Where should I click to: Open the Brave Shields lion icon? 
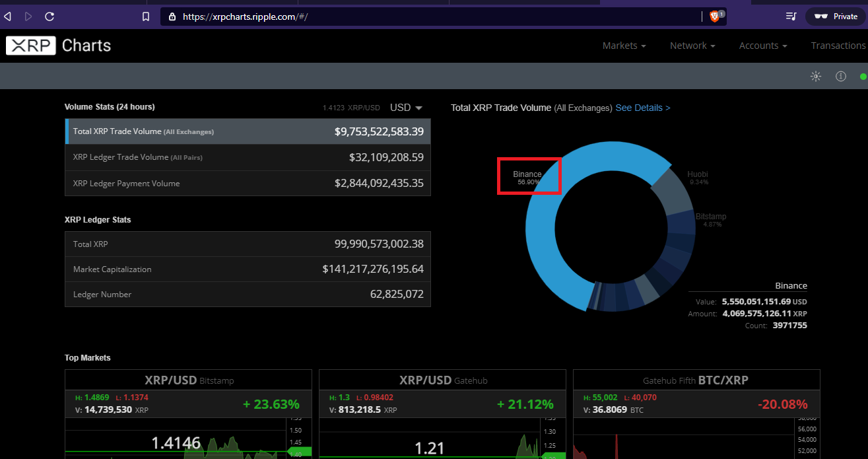pyautogui.click(x=715, y=17)
